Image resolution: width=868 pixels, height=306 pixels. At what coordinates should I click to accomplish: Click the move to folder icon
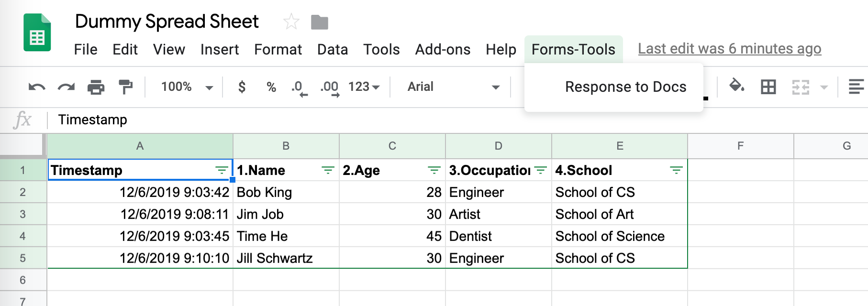(319, 22)
